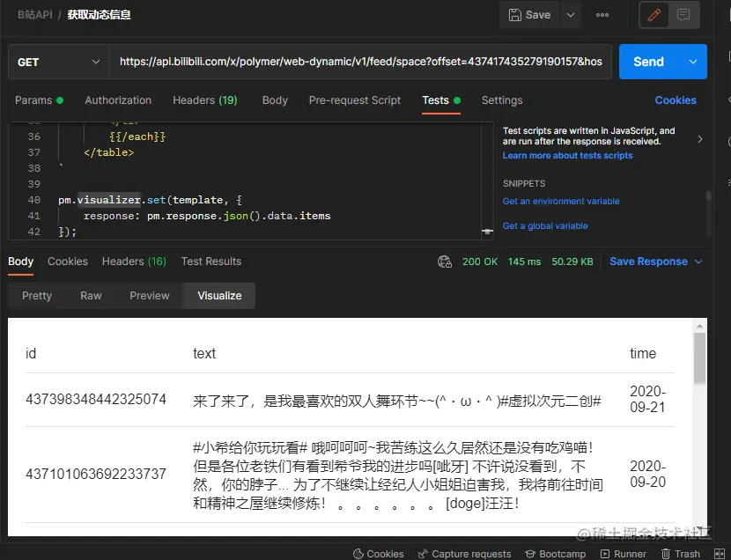Open the three-dot more actions menu
The width and height of the screenshot is (731, 560).
tap(602, 15)
